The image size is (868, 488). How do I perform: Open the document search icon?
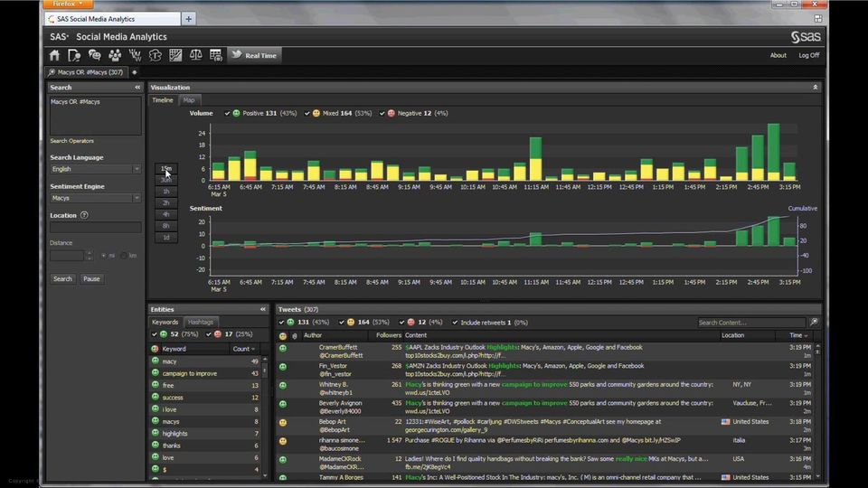tap(74, 55)
